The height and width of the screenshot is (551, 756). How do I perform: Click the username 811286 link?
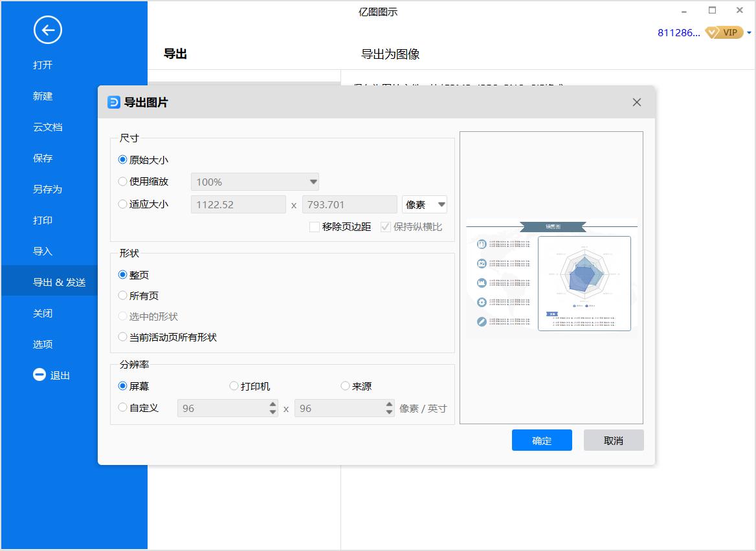[678, 32]
